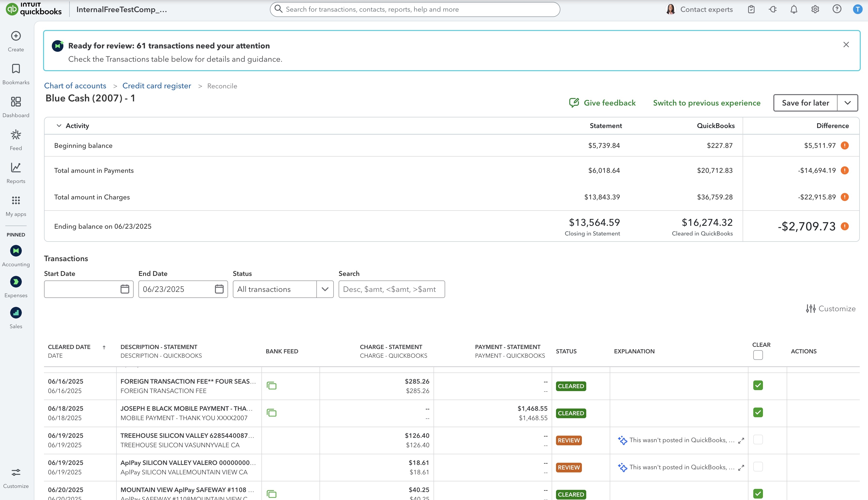Uncheck clear box for MOUNTAIN VIEW SAFEWAY row
The width and height of the screenshot is (868, 500).
tap(758, 494)
